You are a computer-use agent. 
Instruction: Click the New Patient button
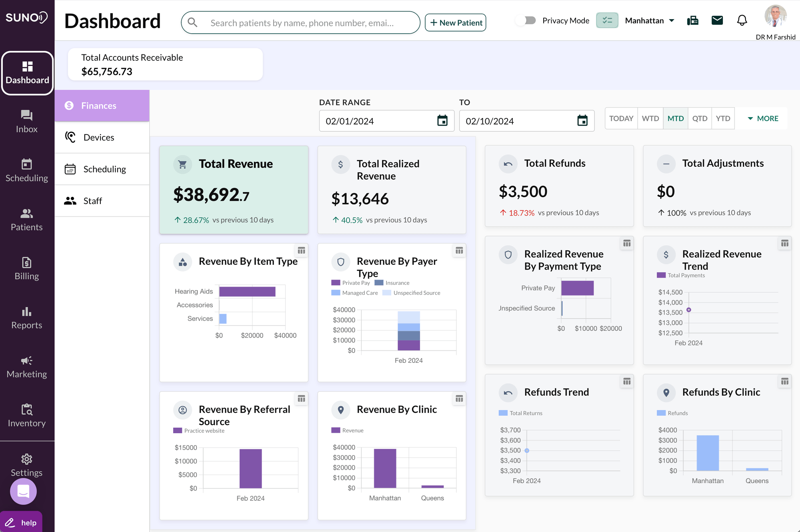pos(456,23)
